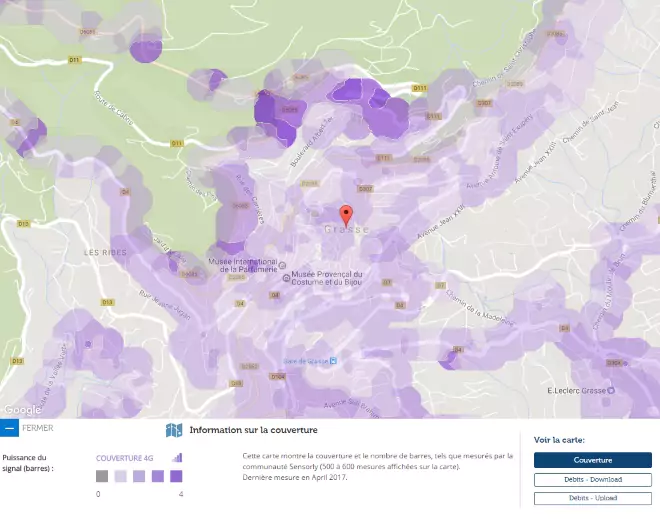This screenshot has height=519, width=660.
Task: Click the red location pin on Grasse
Action: pyautogui.click(x=346, y=216)
